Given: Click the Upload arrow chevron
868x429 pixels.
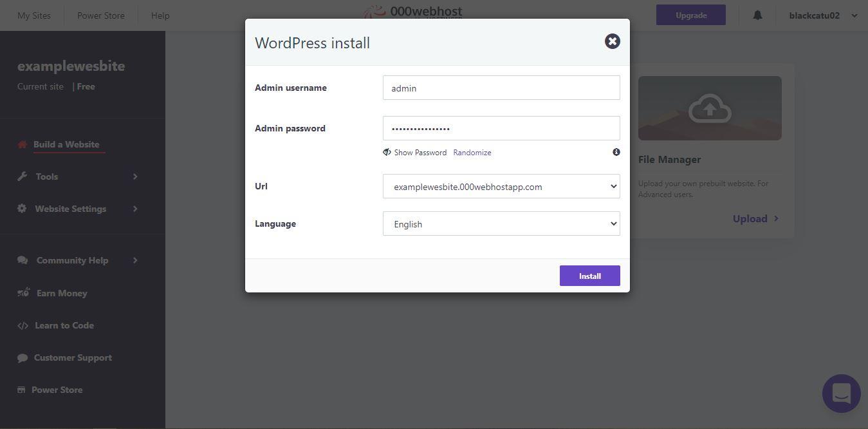Looking at the screenshot, I should (776, 218).
